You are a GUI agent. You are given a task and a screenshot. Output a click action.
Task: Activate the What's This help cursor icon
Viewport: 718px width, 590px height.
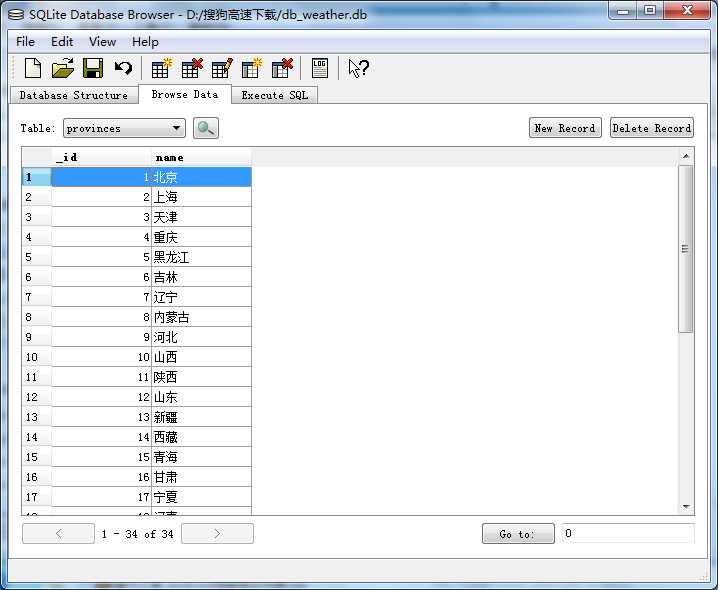[359, 69]
